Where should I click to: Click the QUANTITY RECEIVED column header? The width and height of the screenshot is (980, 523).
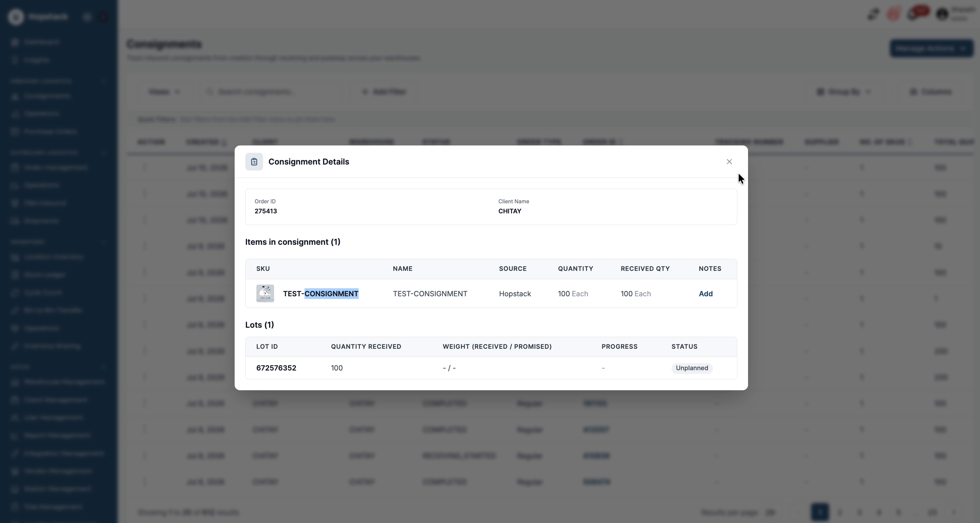pyautogui.click(x=366, y=347)
